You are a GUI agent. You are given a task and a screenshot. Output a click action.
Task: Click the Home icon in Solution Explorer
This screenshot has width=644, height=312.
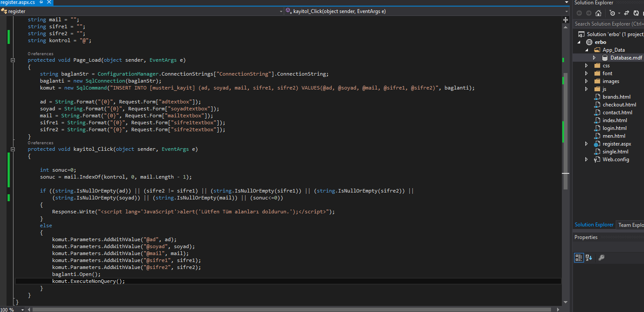click(598, 13)
